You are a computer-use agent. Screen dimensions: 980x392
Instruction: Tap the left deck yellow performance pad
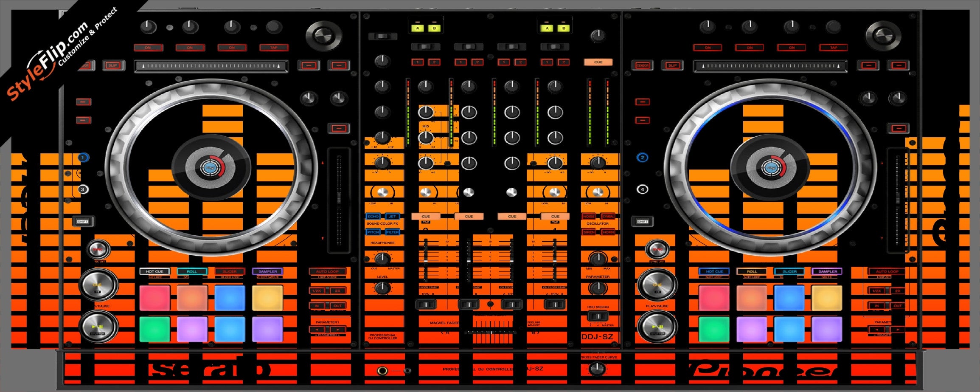click(267, 298)
